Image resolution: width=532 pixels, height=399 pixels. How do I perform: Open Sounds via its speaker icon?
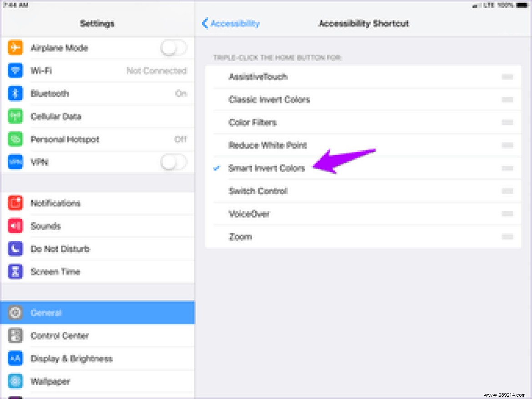(x=16, y=226)
